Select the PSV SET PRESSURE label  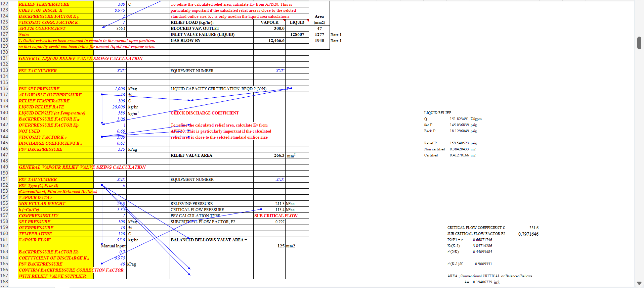tap(56, 89)
